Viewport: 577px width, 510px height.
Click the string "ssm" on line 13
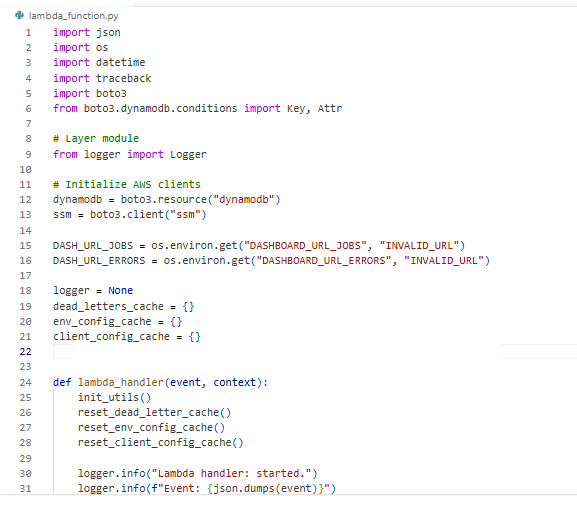pos(185,215)
